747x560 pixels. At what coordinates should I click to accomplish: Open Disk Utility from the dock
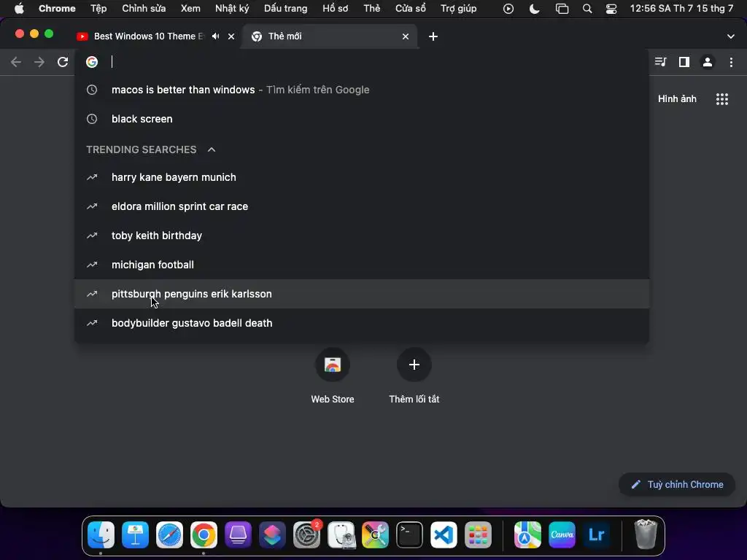[341, 534]
